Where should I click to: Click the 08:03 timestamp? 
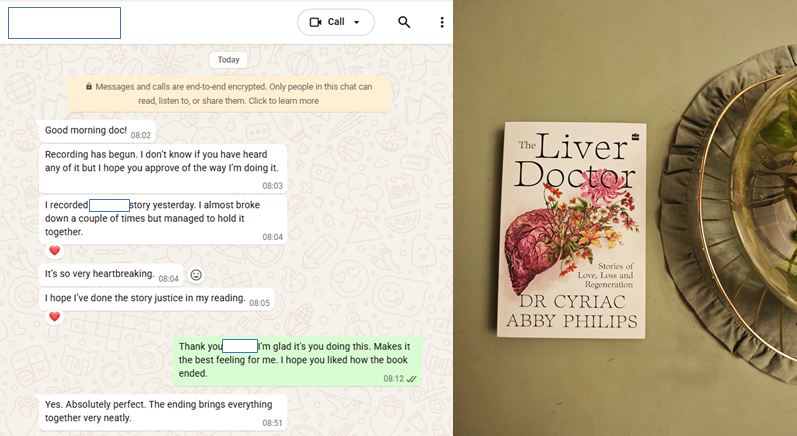coord(272,186)
